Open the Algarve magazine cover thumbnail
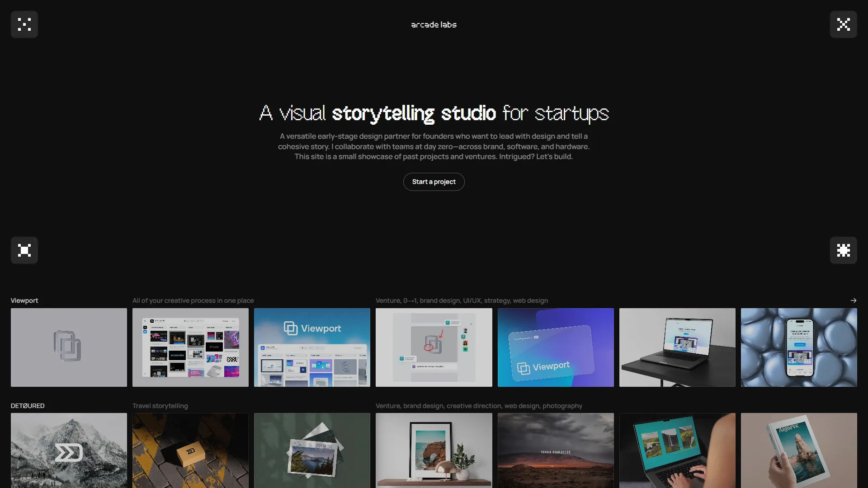868x488 pixels. coord(799,450)
